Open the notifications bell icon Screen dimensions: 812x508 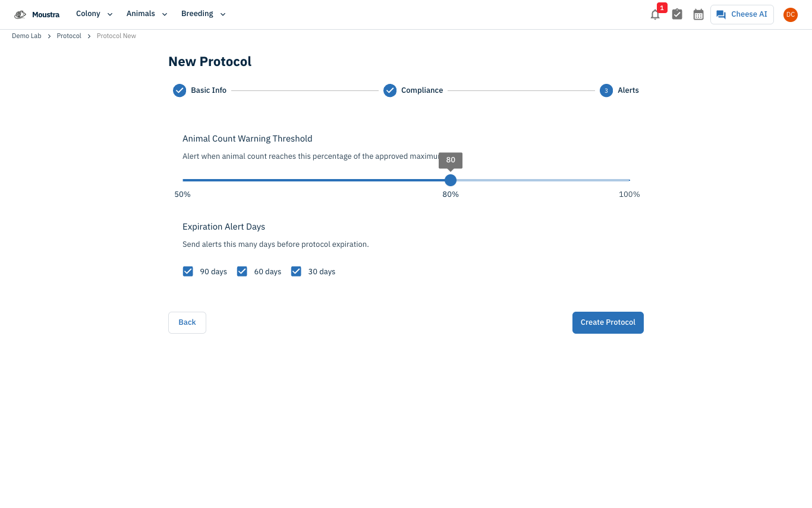(x=655, y=15)
